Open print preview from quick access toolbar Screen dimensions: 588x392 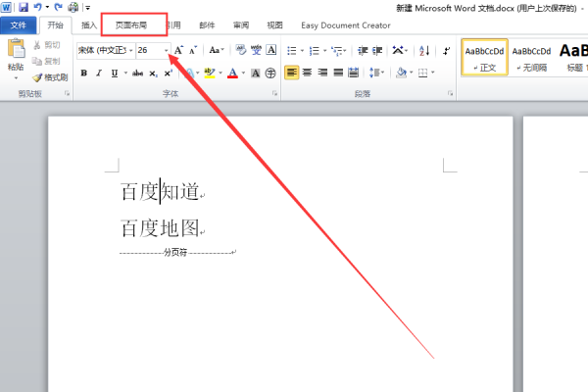pyautogui.click(x=73, y=7)
